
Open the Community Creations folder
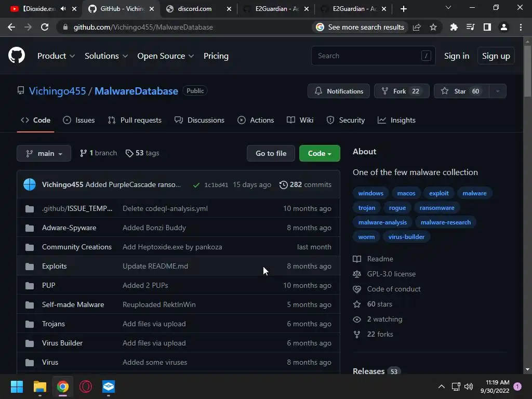pos(77,247)
